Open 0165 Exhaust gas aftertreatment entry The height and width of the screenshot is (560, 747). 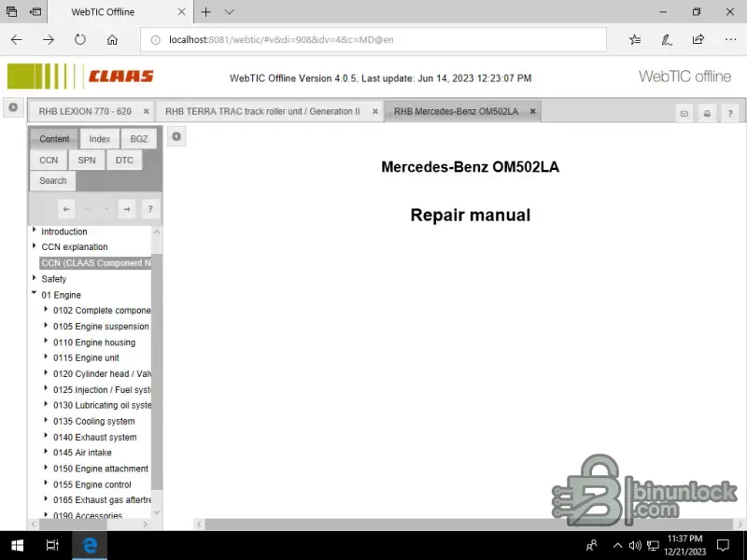coord(102,500)
